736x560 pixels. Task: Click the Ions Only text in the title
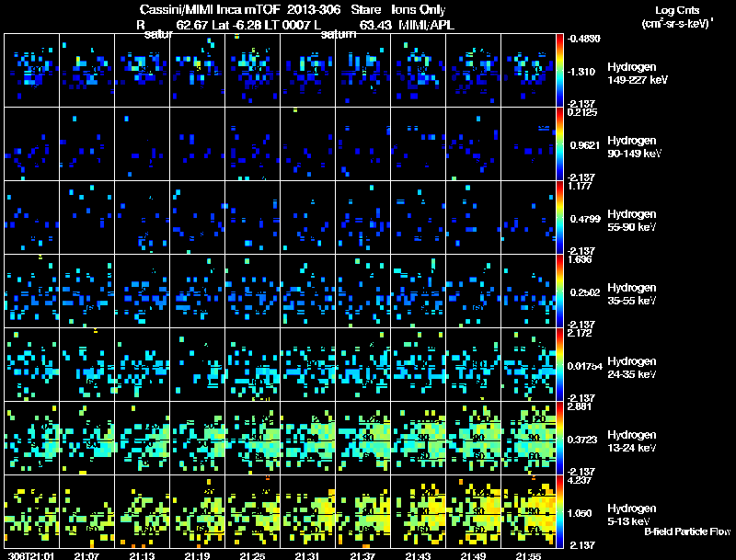pos(419,10)
